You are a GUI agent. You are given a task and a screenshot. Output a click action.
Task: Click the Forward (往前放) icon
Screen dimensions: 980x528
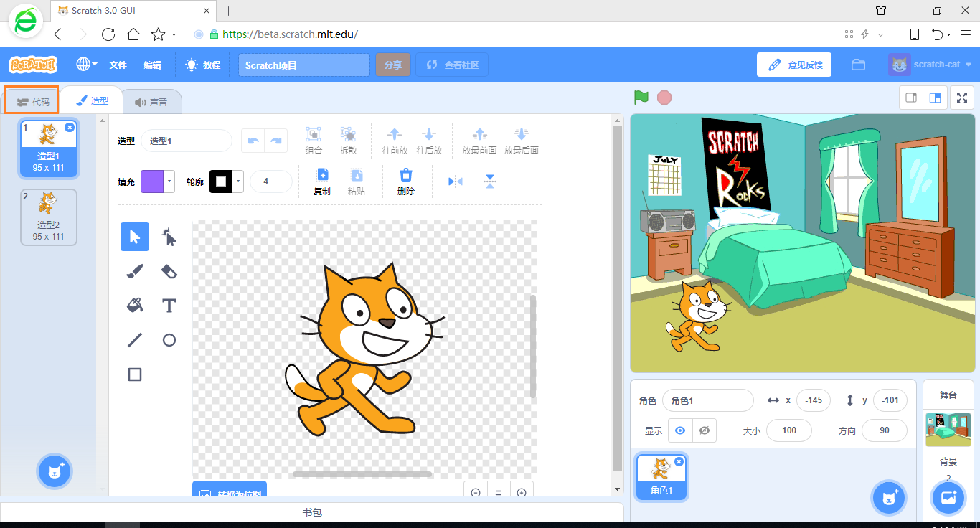[394, 134]
